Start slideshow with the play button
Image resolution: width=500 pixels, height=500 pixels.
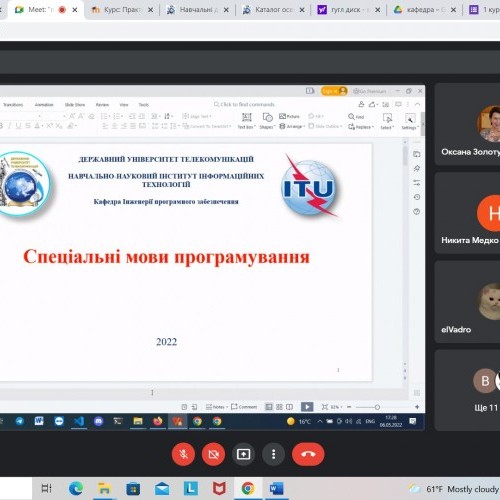pyautogui.click(x=307, y=407)
